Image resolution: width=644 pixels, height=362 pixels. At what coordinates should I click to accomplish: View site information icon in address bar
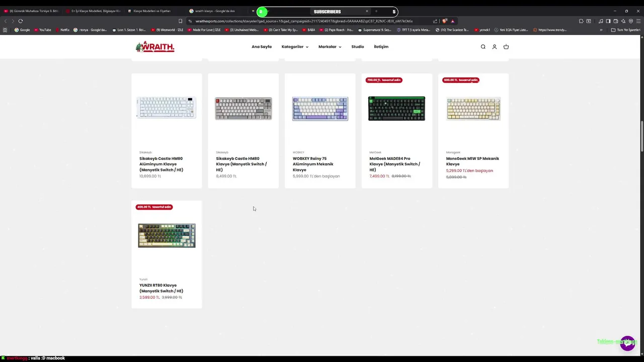[x=190, y=21]
